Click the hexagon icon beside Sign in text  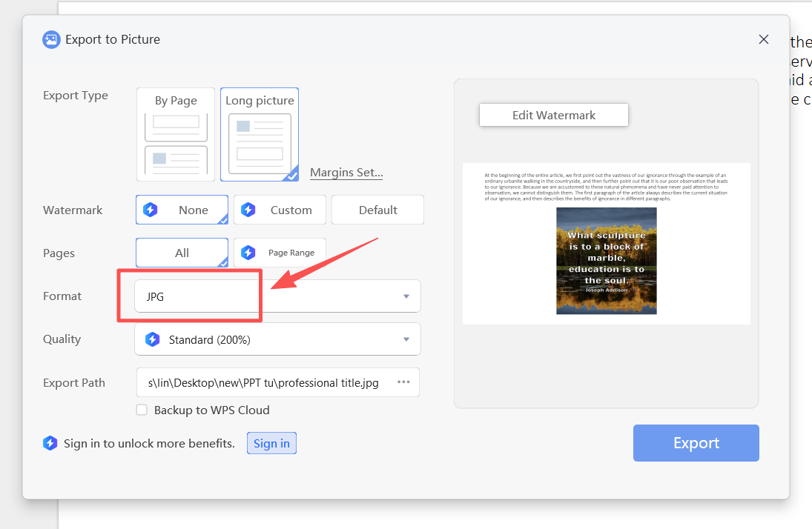[x=50, y=444]
